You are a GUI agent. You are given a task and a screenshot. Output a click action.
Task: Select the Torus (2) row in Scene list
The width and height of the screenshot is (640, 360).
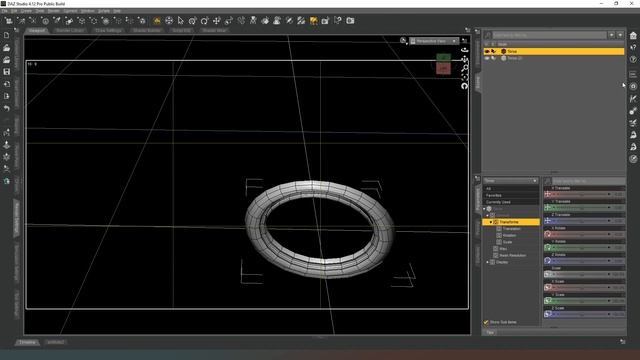click(554, 58)
